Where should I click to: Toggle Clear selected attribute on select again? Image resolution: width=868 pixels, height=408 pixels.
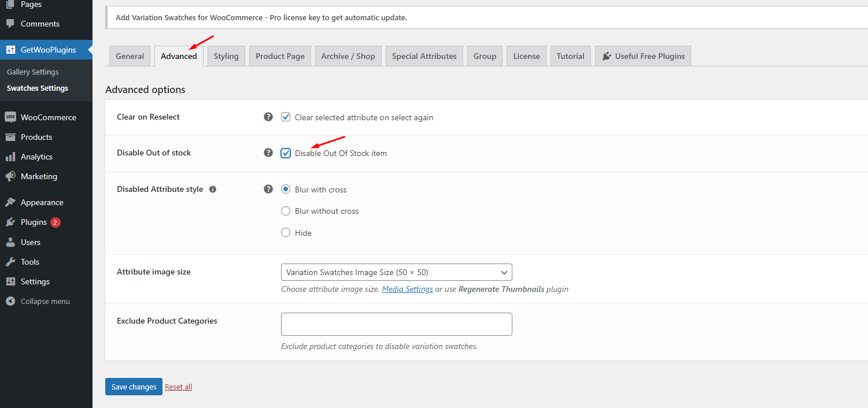286,117
